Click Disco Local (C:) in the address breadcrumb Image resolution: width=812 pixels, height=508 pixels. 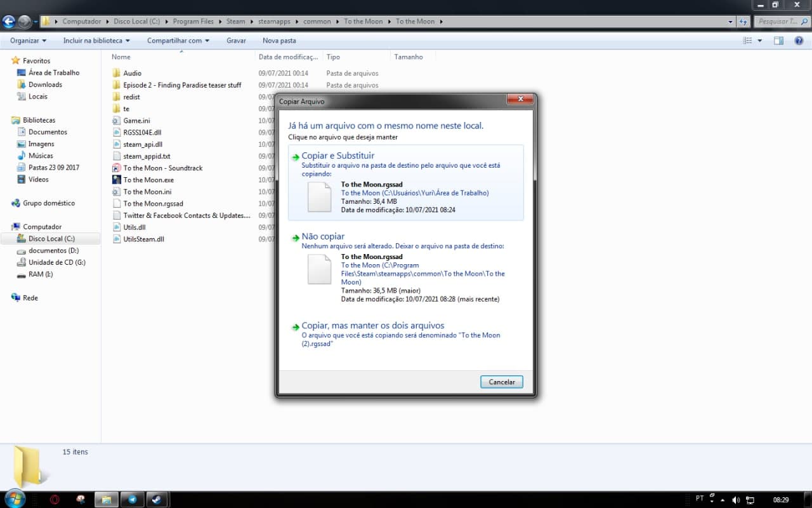(x=137, y=22)
